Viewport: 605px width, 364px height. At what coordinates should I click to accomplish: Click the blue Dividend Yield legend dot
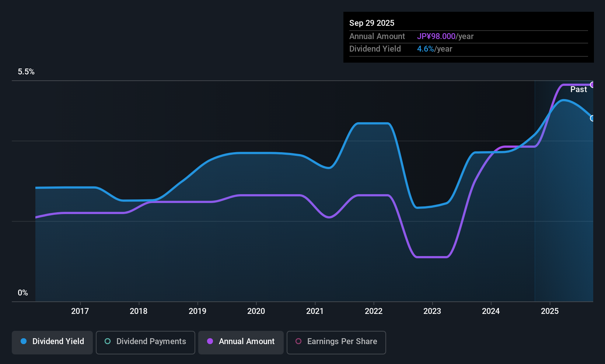[24, 342]
